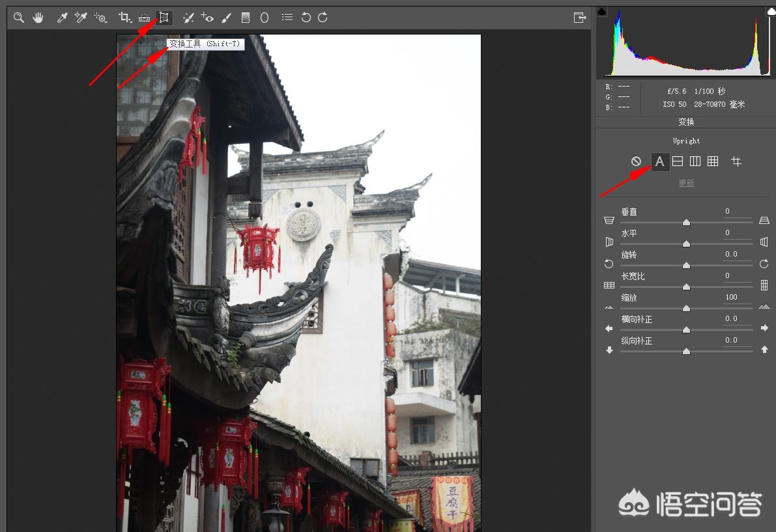Image resolution: width=776 pixels, height=532 pixels.
Task: Select the Hand tool
Action: pyautogui.click(x=38, y=18)
